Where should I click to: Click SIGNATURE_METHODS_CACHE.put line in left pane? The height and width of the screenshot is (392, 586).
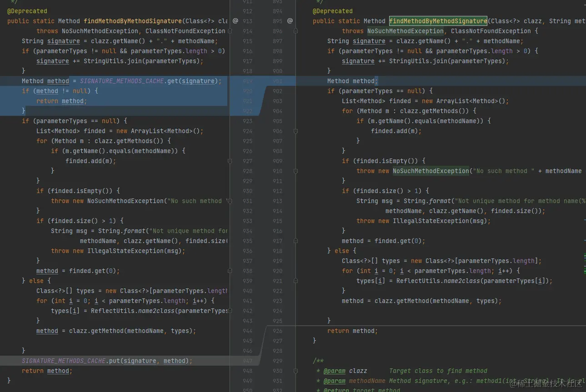(x=107, y=361)
